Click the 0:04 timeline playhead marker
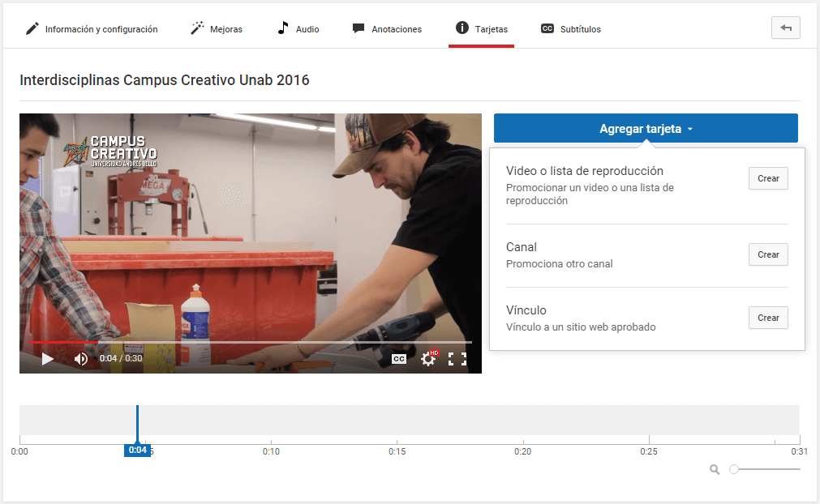Viewport: 820px width, 504px height. [137, 450]
